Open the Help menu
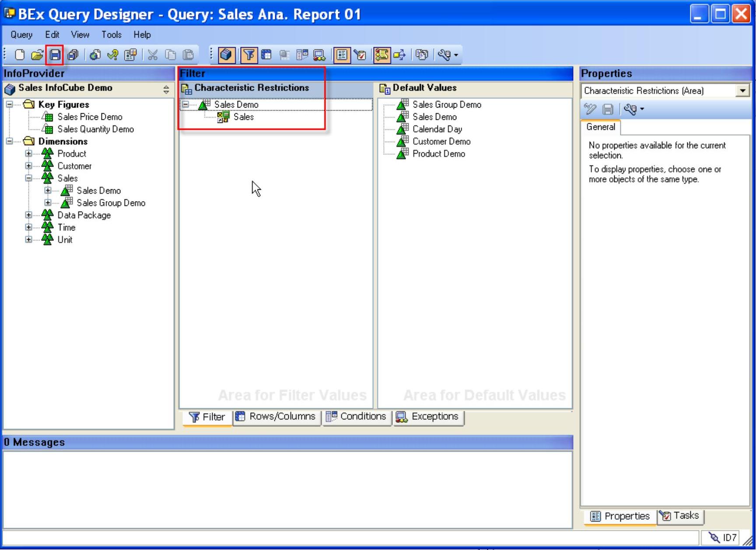Screen dimensions: 756x550 (x=142, y=35)
